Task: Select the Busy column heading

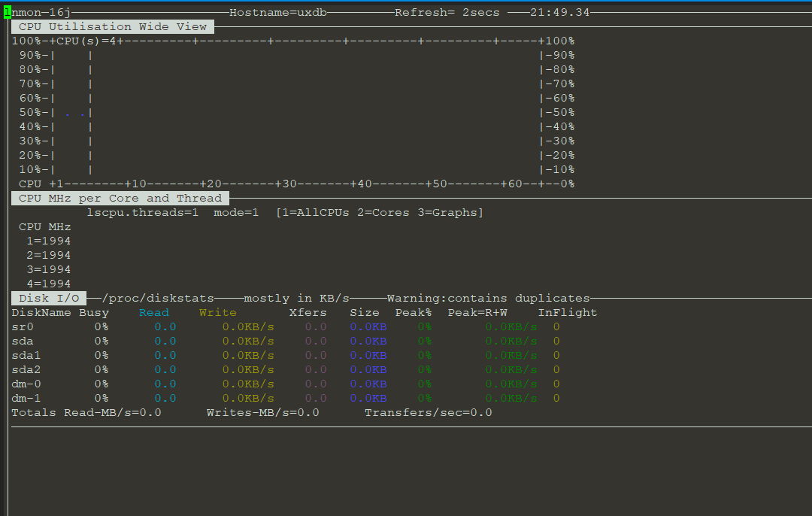Action: coord(95,311)
